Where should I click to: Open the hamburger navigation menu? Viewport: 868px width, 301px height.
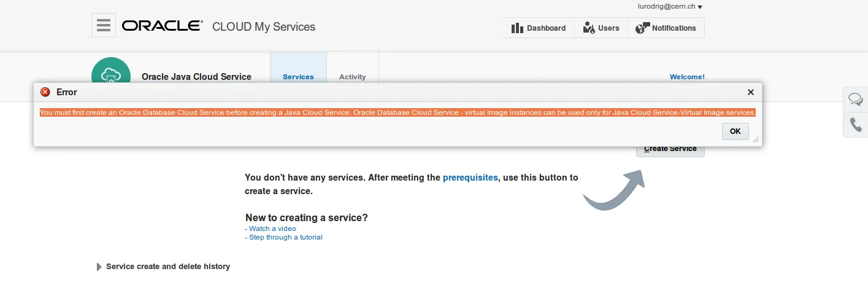click(104, 26)
